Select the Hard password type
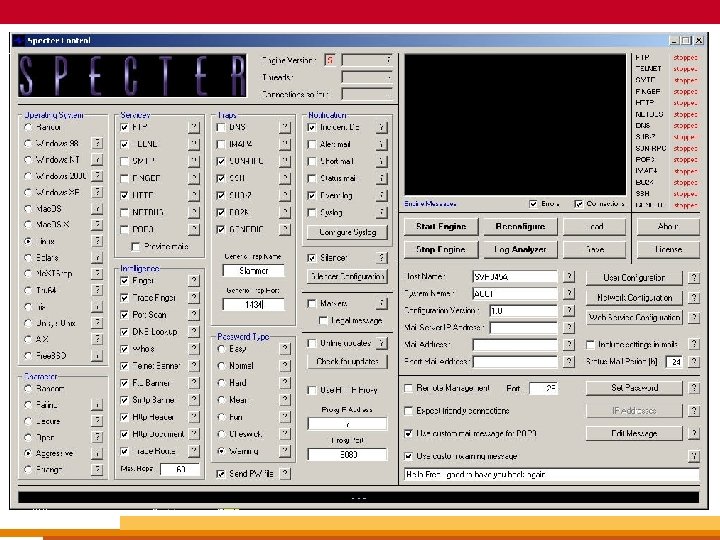The height and width of the screenshot is (540, 720). [221, 383]
